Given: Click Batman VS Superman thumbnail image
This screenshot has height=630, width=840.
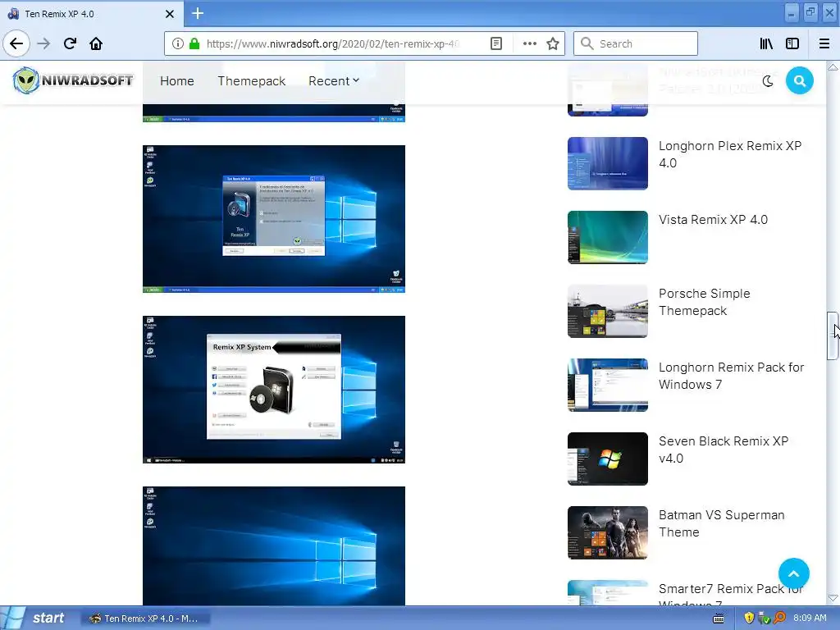Looking at the screenshot, I should 608,533.
